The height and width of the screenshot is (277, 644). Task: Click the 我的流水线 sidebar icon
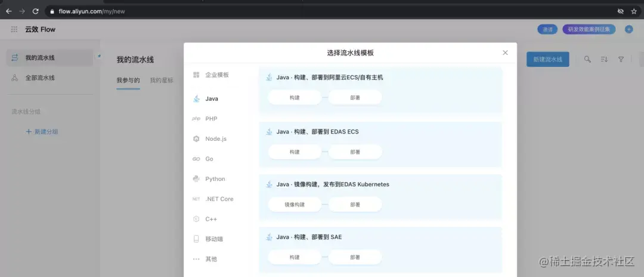coord(15,57)
